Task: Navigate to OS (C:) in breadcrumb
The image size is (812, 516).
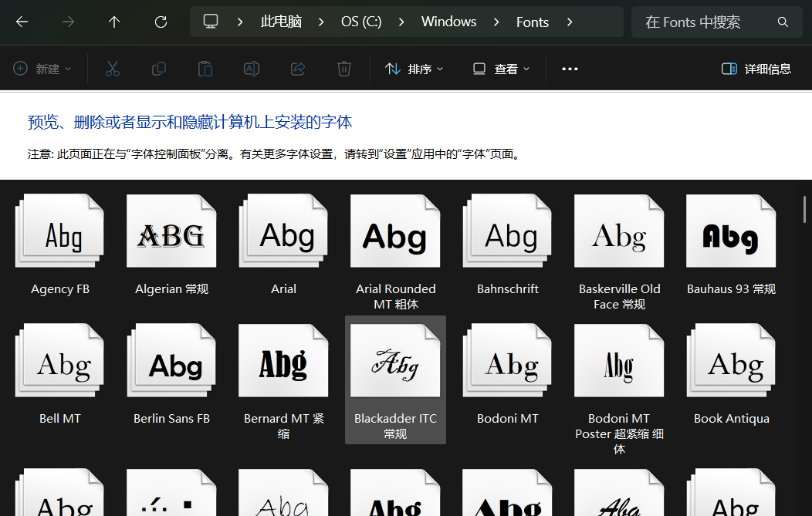Action: (361, 22)
